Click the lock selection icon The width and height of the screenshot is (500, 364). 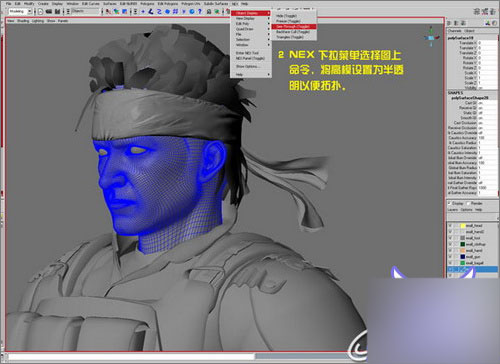[x=209, y=12]
